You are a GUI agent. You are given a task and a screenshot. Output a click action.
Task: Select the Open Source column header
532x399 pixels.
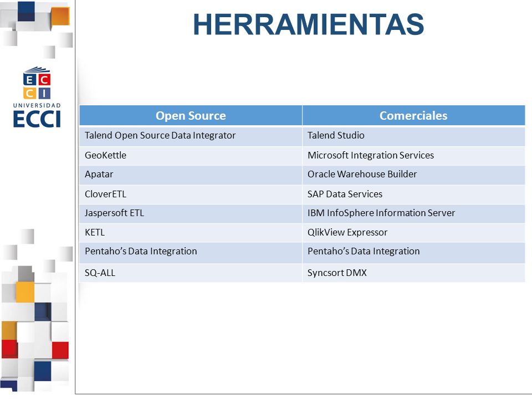191,115
